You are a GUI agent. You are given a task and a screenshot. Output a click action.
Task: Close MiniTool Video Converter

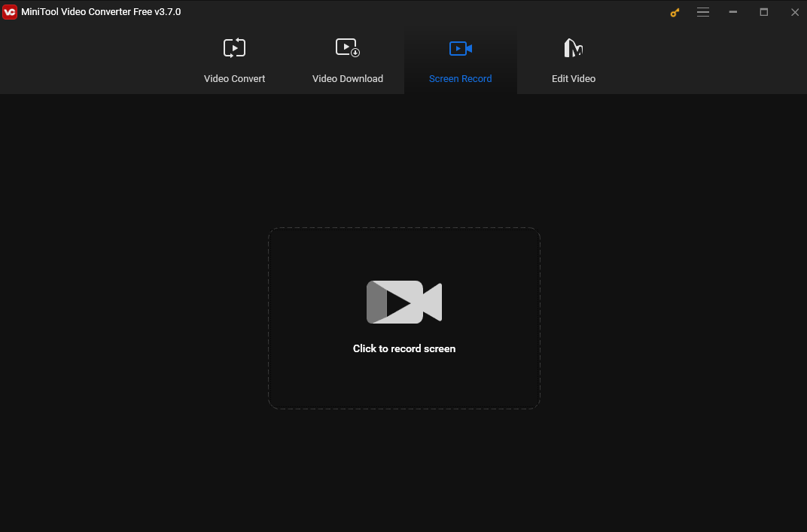point(794,12)
